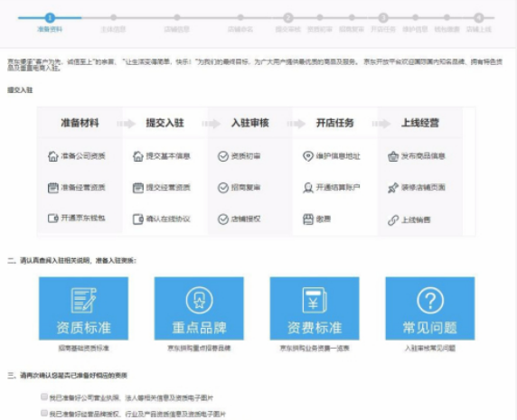Click the wallet icon beside 确认在线协议

click(138, 219)
